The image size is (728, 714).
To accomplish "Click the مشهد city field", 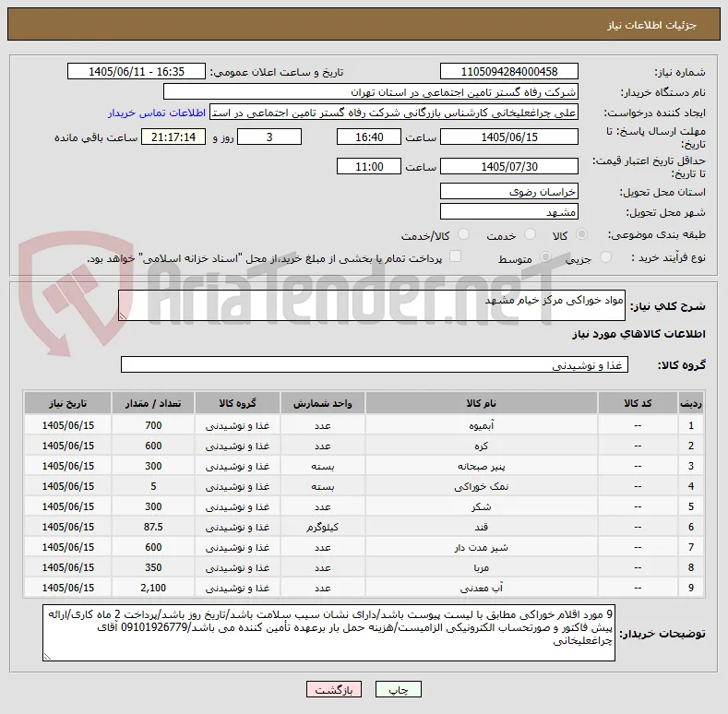I will point(508,212).
